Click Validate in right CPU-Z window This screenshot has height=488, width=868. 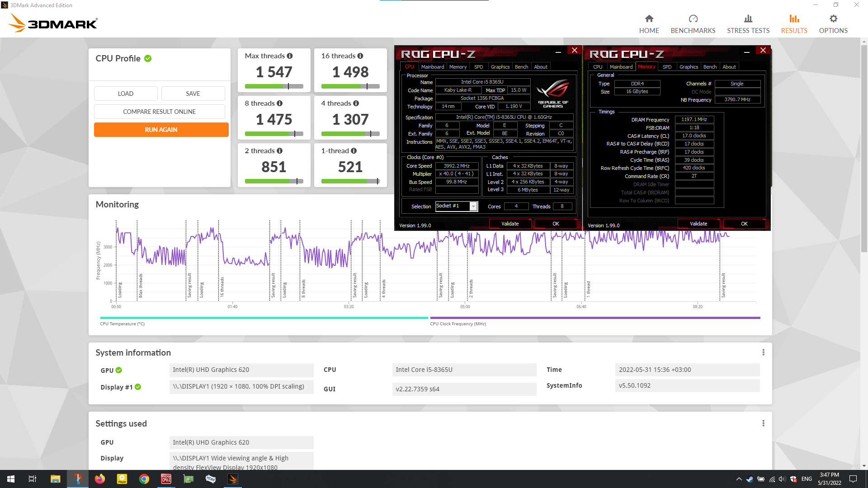698,224
